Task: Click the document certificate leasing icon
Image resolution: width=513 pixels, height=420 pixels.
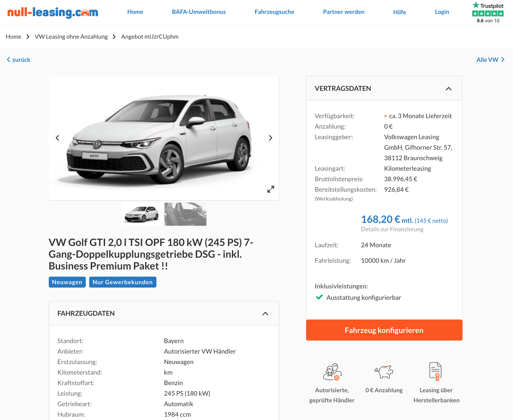Action: point(436,372)
